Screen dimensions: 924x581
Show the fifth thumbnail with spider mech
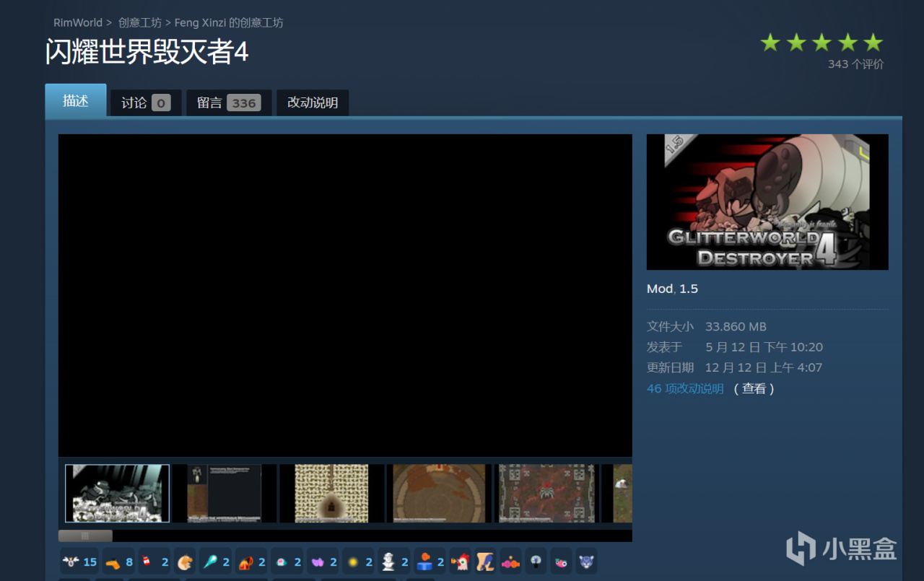point(546,493)
